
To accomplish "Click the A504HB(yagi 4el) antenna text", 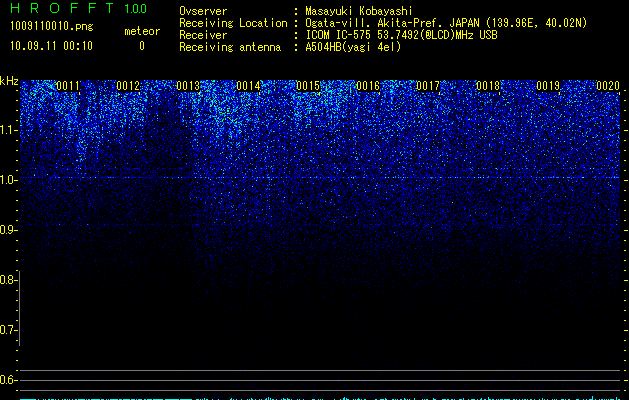I will pos(353,47).
